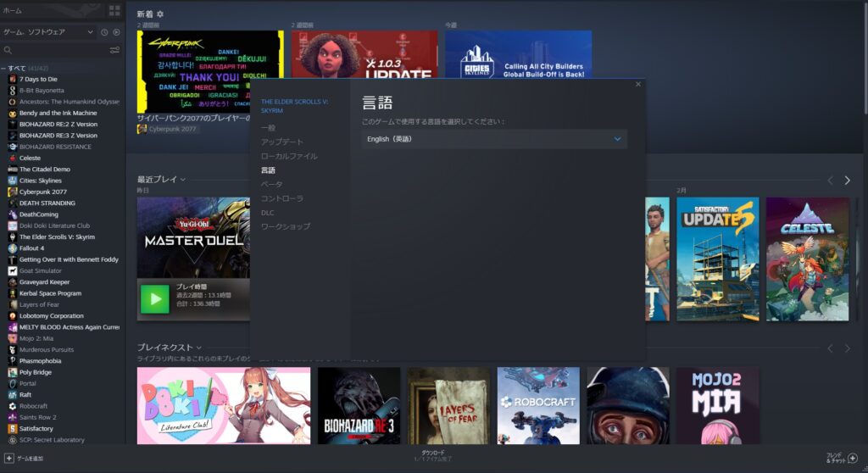Select Kerbal Space Program in list
The image size is (868, 473).
50,293
